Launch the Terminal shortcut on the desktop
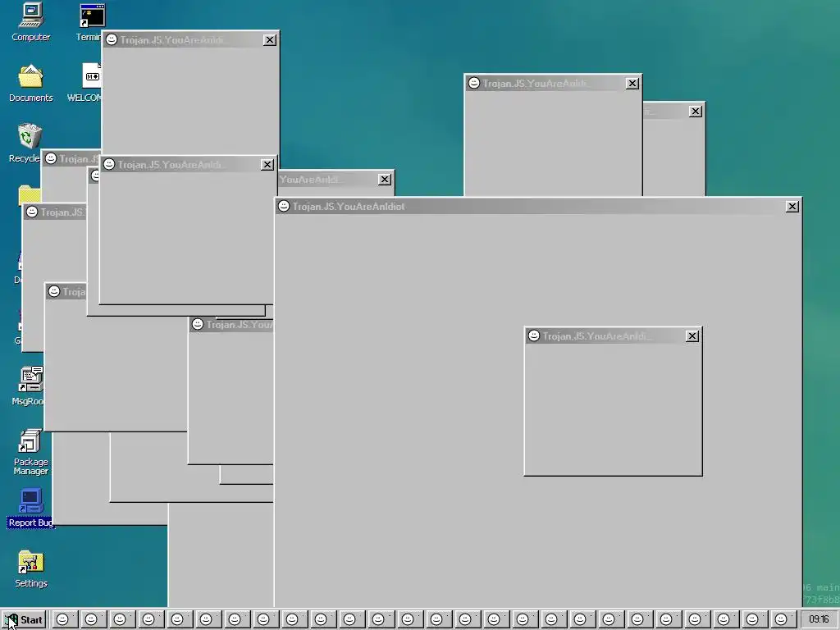 [89, 22]
